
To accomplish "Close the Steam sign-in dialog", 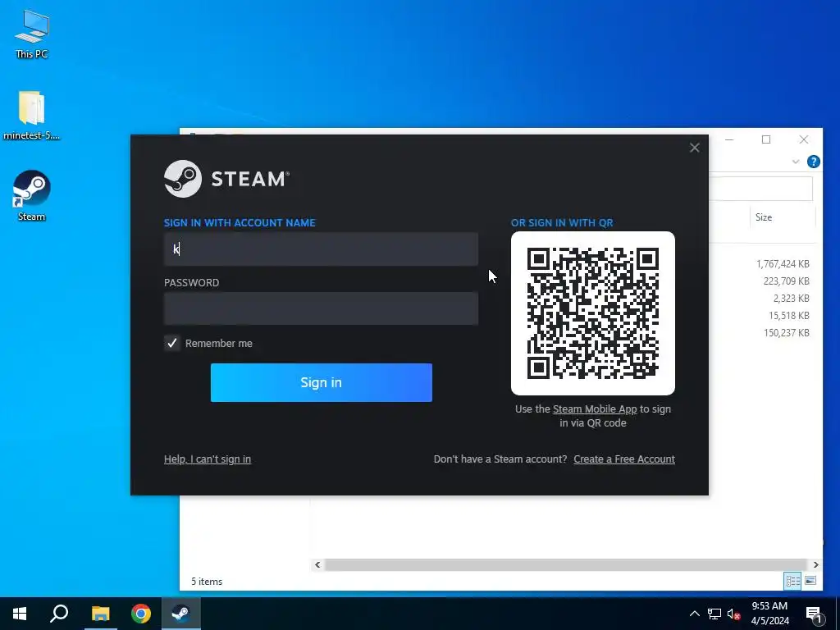I will [x=694, y=148].
